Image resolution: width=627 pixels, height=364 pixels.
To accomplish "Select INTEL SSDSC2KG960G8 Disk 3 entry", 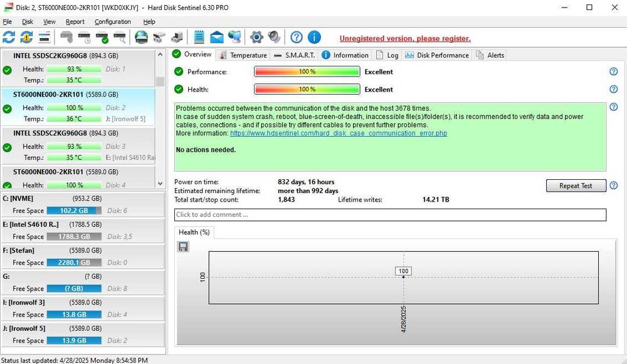I will (78, 146).
